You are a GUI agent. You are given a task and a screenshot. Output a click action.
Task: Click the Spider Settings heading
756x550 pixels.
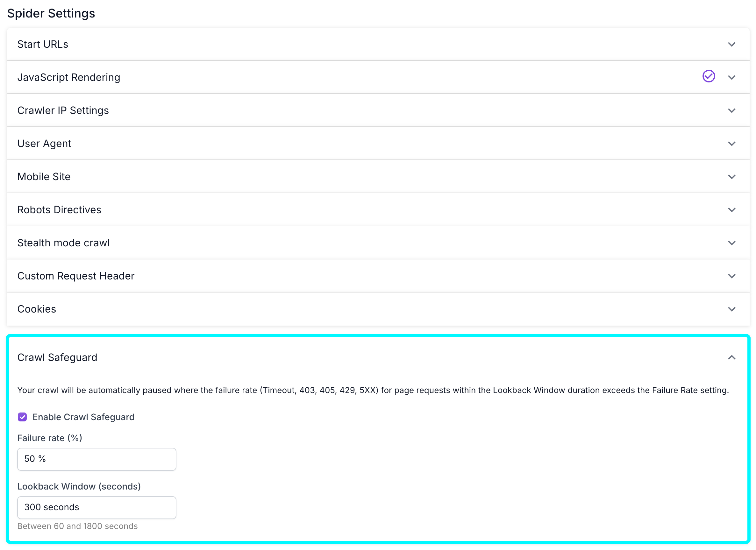51,13
